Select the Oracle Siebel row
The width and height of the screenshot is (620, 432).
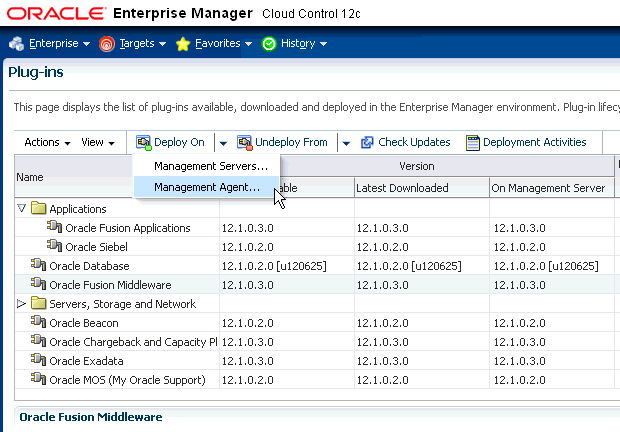[314, 247]
